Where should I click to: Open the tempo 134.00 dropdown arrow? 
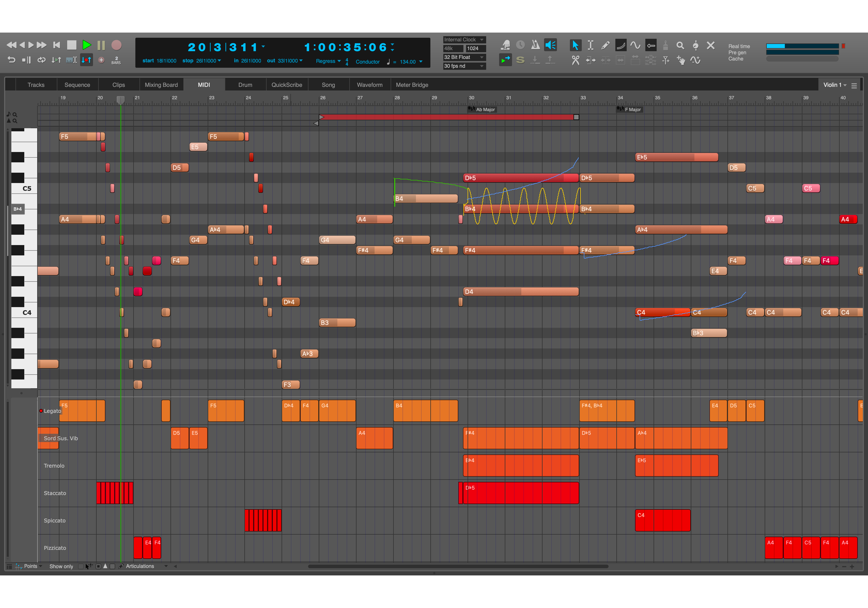pos(421,62)
